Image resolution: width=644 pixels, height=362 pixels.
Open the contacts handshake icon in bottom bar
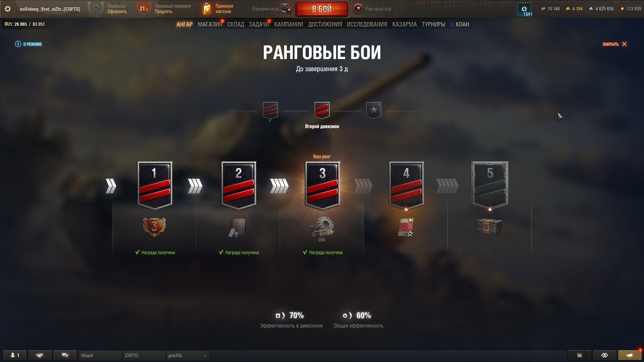click(x=40, y=355)
